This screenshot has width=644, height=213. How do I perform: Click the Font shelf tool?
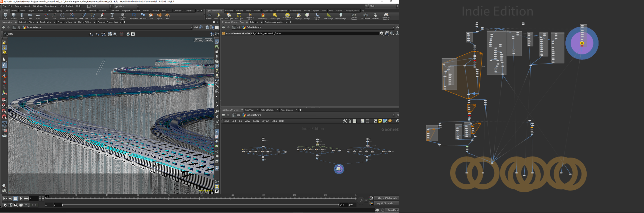(x=112, y=16)
